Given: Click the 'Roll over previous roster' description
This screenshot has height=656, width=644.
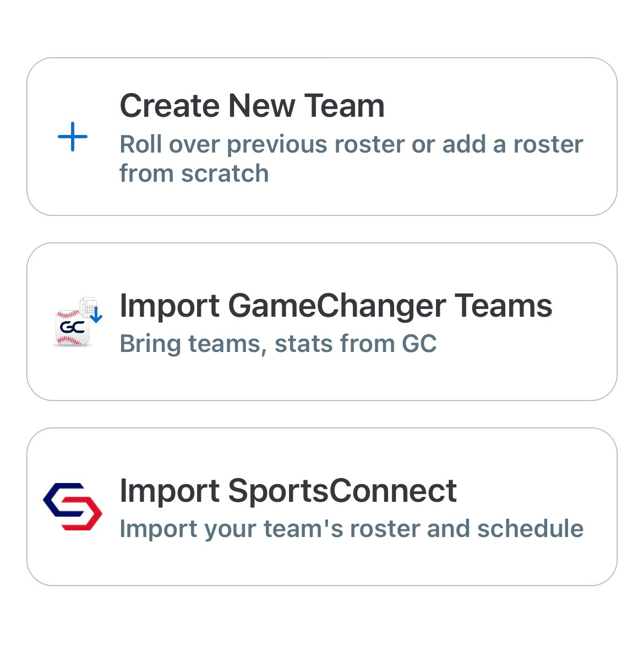Looking at the screenshot, I should click(x=351, y=159).
